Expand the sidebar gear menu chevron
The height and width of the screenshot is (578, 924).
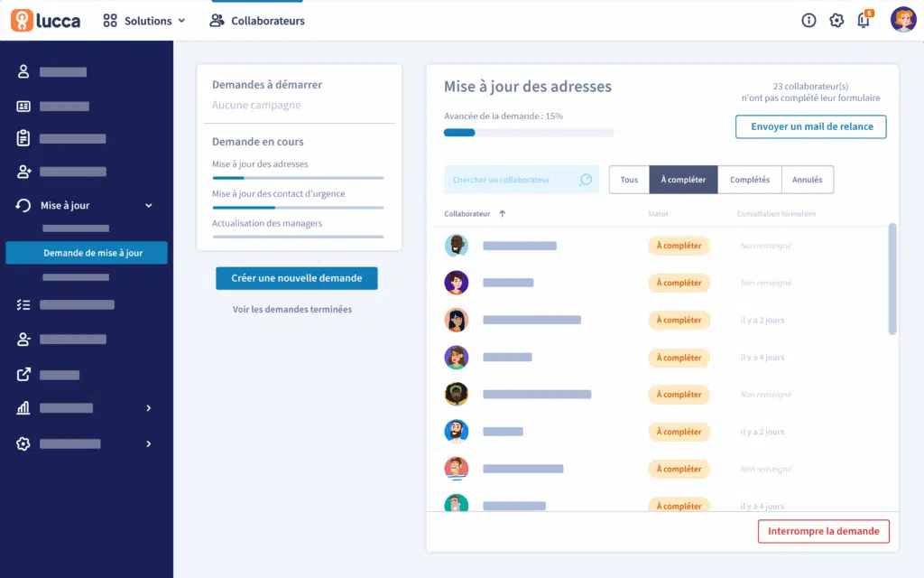tap(149, 443)
